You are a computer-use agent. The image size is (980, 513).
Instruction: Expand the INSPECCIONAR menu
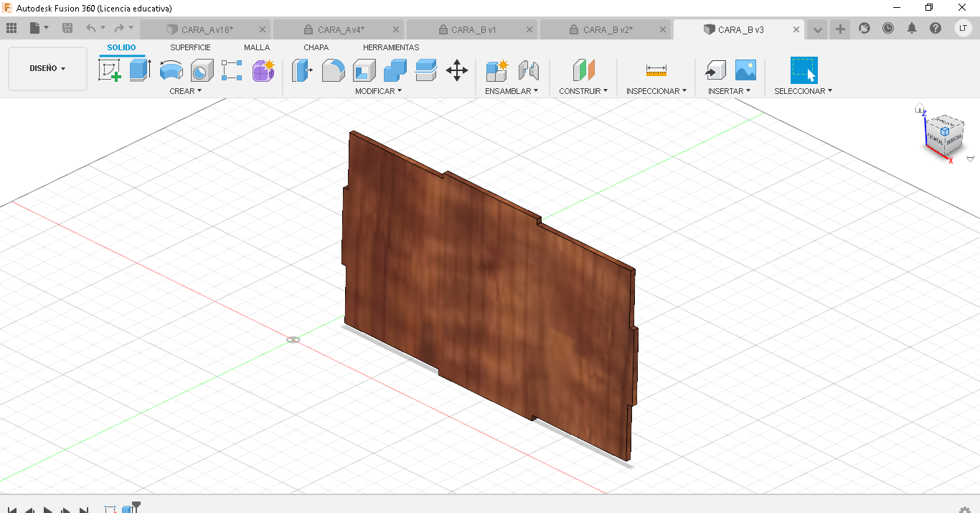click(x=656, y=91)
